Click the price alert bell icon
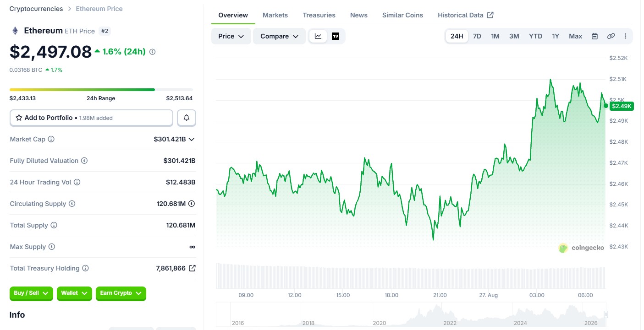644x330 pixels. [x=187, y=118]
